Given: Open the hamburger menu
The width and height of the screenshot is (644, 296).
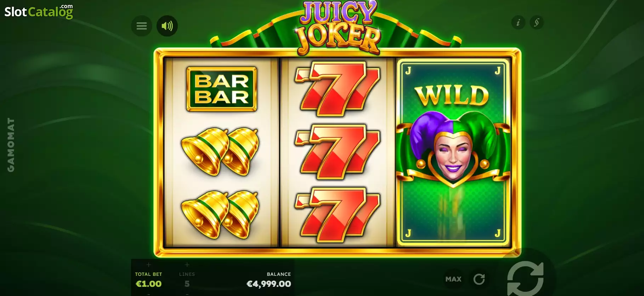Looking at the screenshot, I should pyautogui.click(x=142, y=26).
